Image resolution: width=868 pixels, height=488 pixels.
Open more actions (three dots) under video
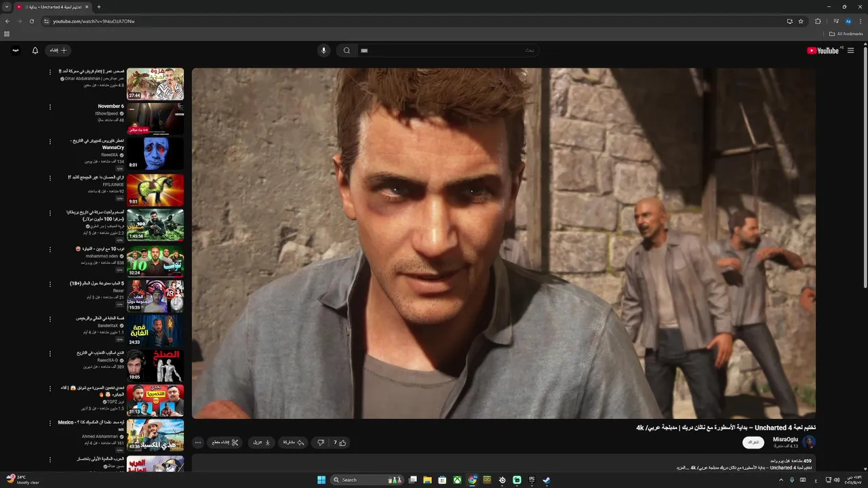(x=198, y=443)
